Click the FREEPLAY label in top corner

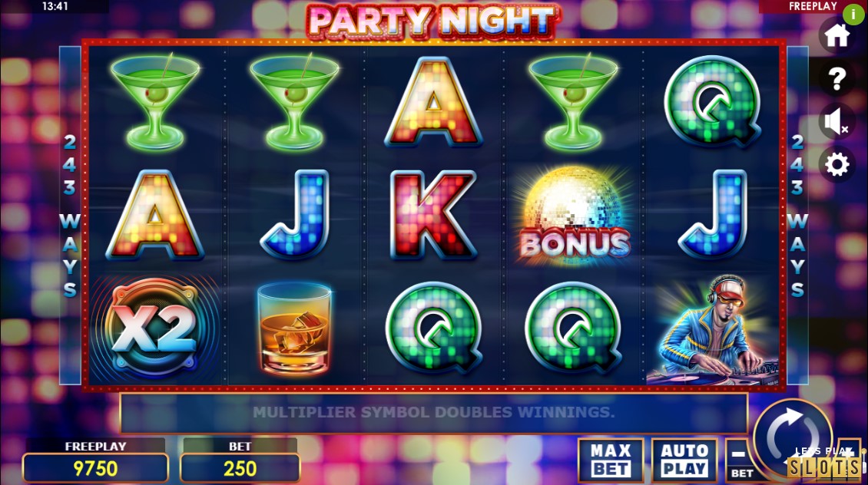[x=812, y=6]
